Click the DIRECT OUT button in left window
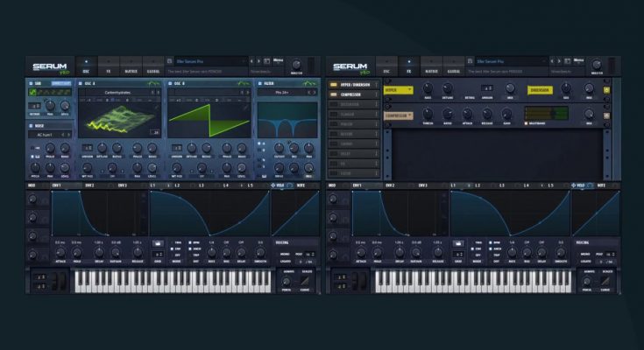 (x=60, y=83)
